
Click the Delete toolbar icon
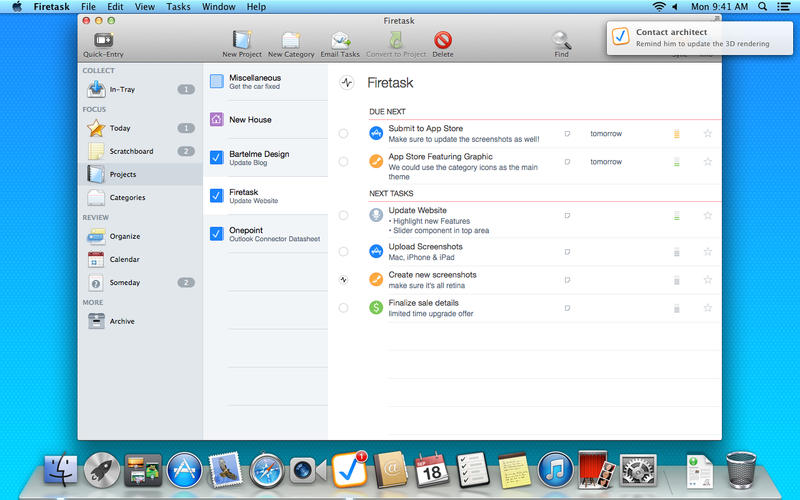(x=442, y=41)
